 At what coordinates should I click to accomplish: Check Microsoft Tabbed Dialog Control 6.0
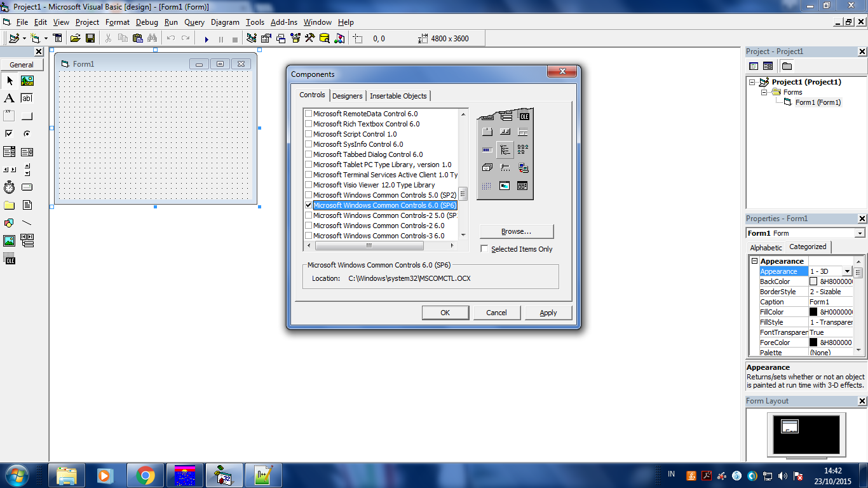point(309,154)
